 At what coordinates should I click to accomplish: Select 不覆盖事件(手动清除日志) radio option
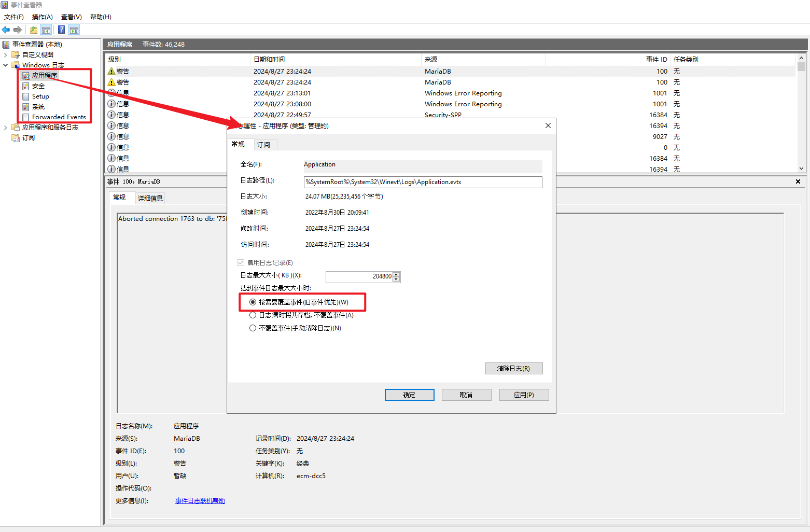pyautogui.click(x=253, y=328)
